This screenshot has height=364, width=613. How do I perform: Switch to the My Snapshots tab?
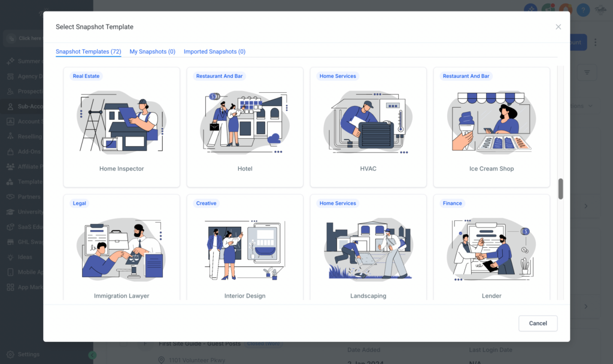click(x=153, y=51)
